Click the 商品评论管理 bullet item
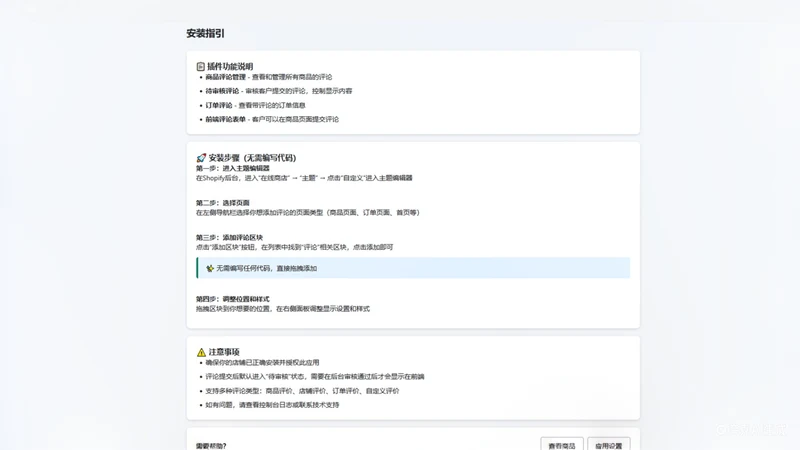 pos(268,77)
